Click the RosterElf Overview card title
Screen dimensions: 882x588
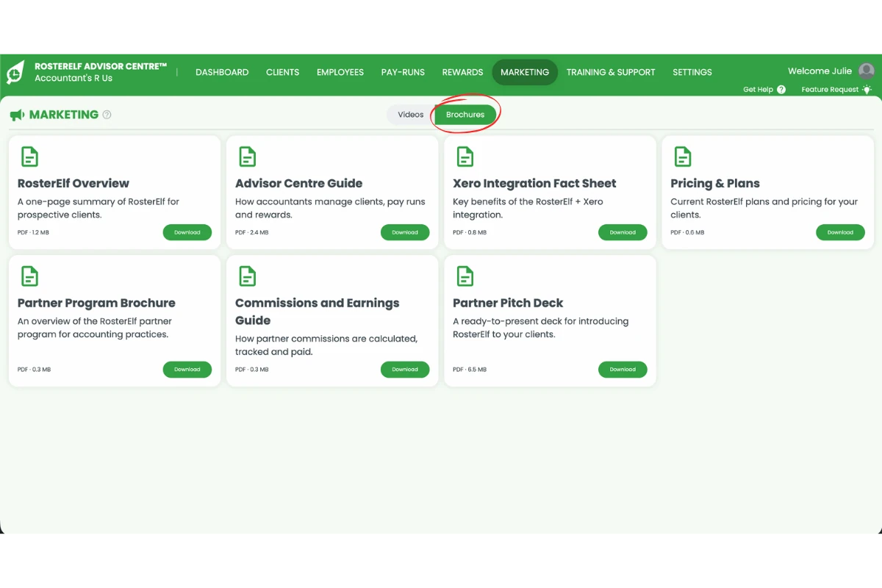pyautogui.click(x=73, y=184)
